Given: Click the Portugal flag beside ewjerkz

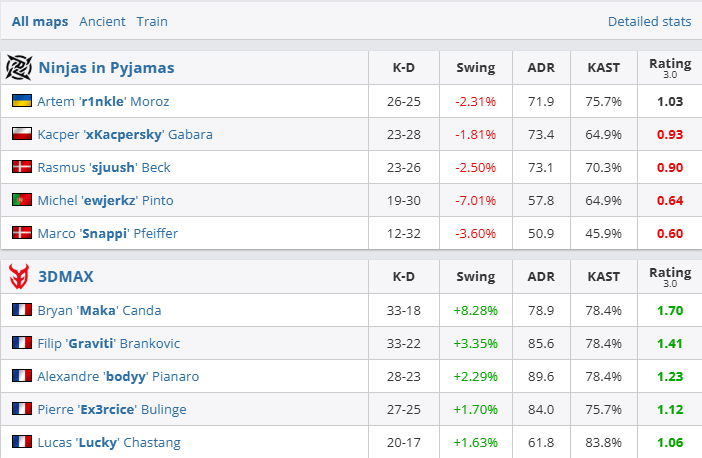Looking at the screenshot, I should pos(21,200).
